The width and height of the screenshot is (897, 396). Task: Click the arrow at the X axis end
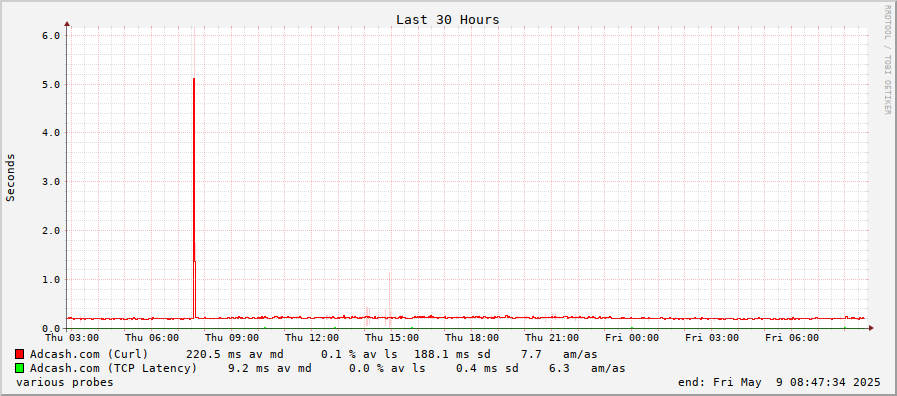[x=871, y=328]
